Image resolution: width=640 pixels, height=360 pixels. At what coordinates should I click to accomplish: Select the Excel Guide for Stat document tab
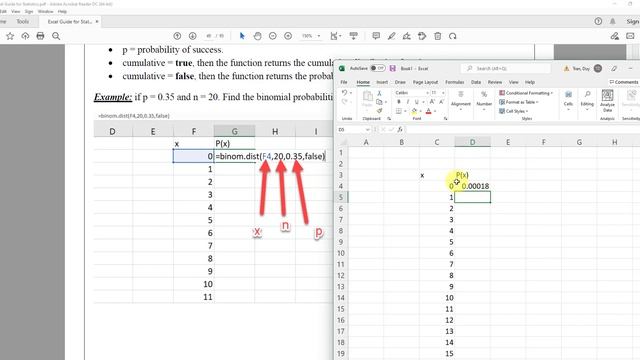point(69,22)
